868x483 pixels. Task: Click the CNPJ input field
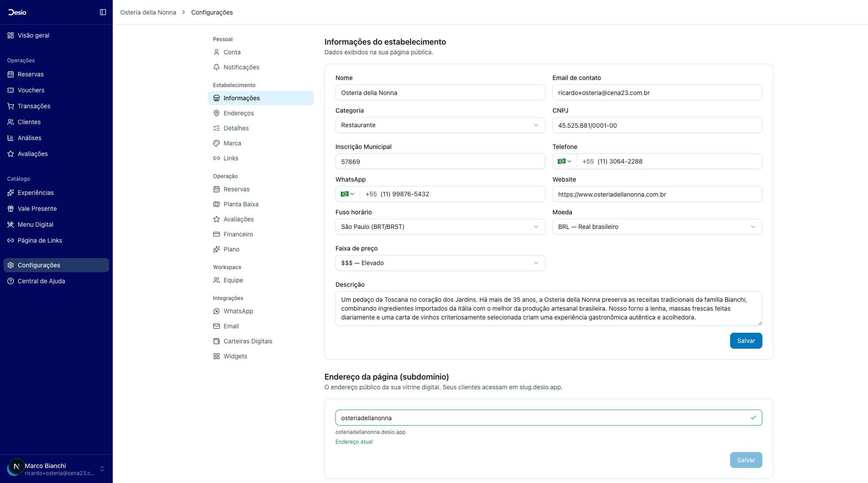pyautogui.click(x=657, y=125)
